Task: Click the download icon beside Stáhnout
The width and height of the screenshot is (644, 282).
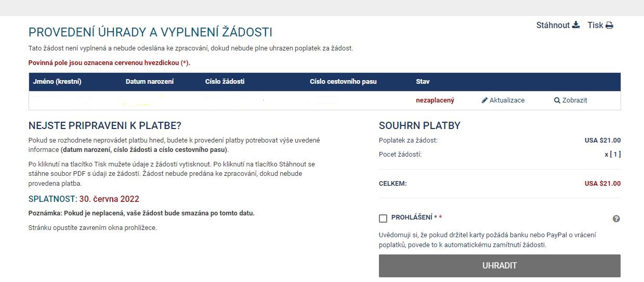Action: [x=576, y=25]
